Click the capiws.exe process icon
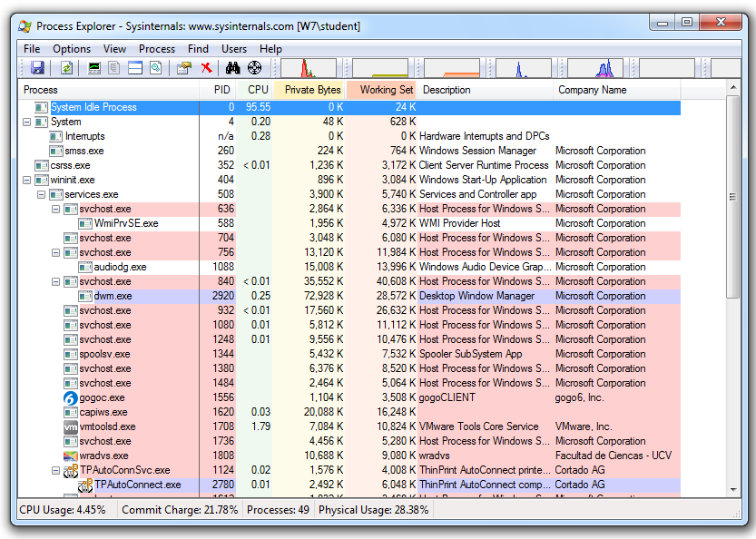 coord(71,412)
